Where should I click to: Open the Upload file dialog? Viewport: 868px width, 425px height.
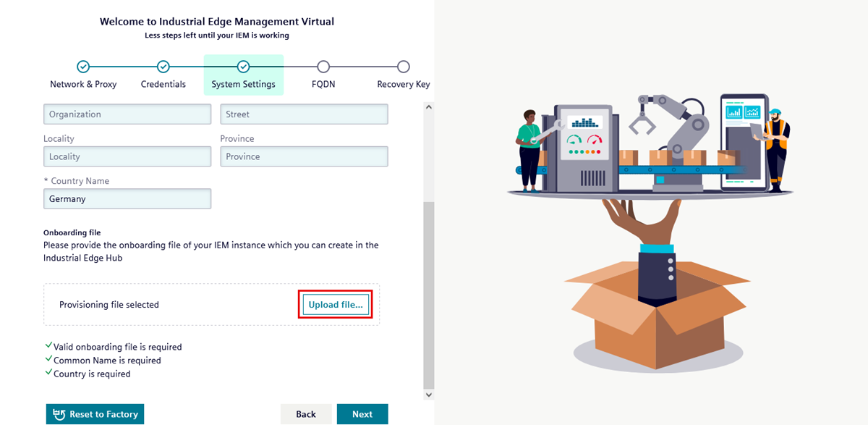(335, 304)
